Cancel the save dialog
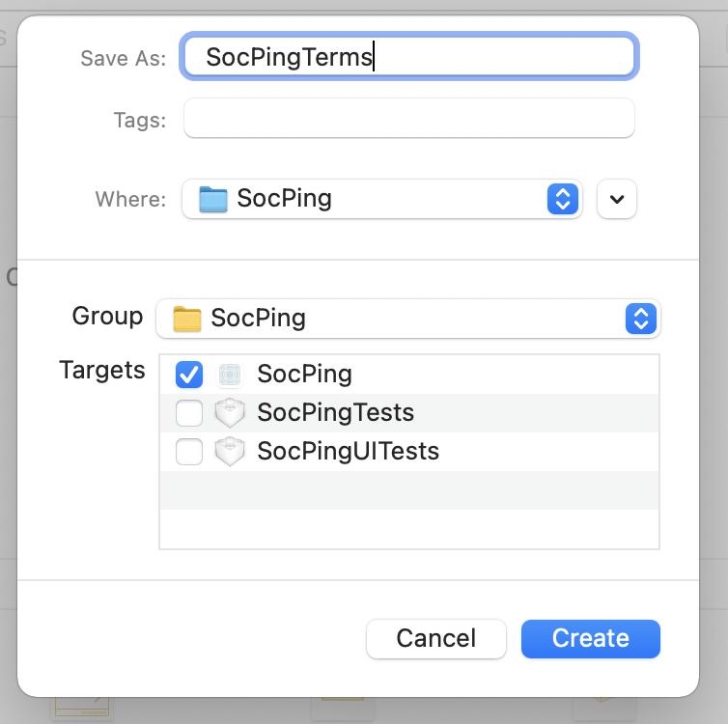The width and height of the screenshot is (728, 724). point(435,638)
